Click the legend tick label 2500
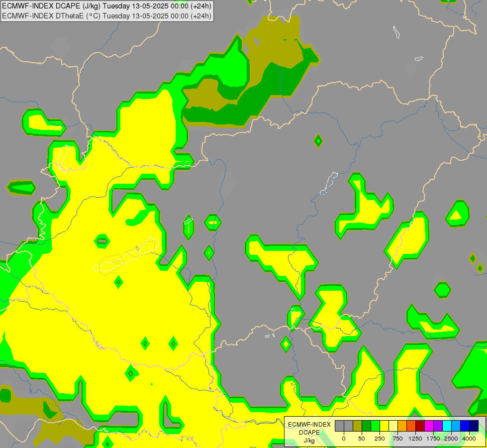The image size is (487, 448). (451, 439)
